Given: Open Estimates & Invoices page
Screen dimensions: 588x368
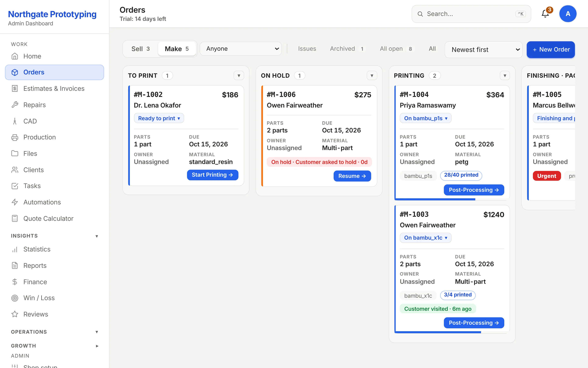Looking at the screenshot, I should click(x=55, y=89).
